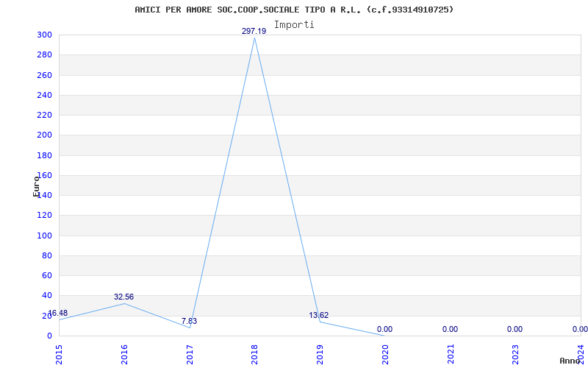588x368 pixels.
Task: Click the 2021 x-axis year label
Action: 451,354
